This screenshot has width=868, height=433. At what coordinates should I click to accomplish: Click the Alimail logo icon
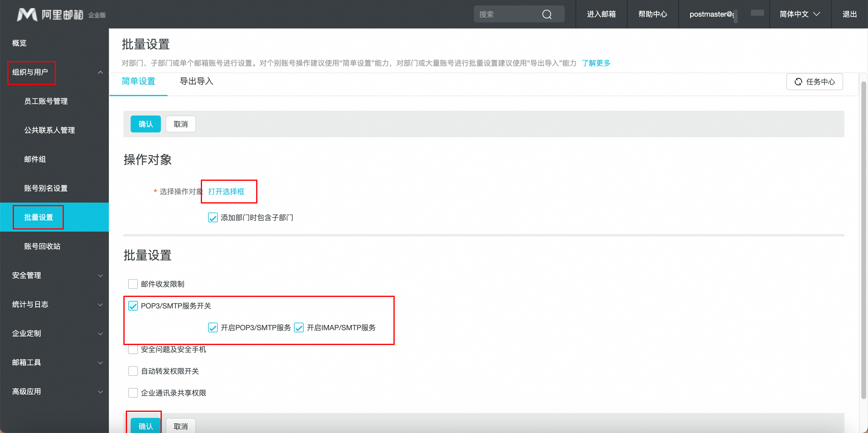[x=27, y=15]
